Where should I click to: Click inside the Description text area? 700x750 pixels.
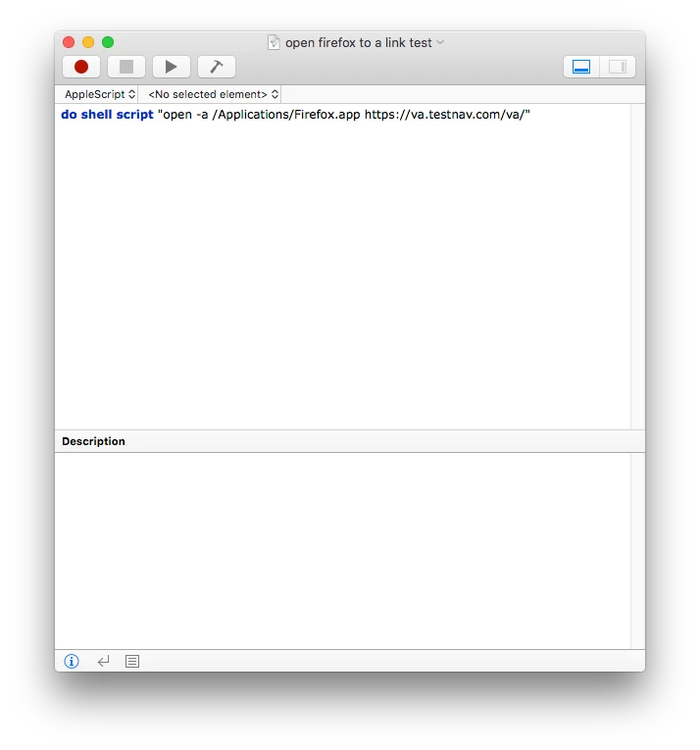pos(342,551)
